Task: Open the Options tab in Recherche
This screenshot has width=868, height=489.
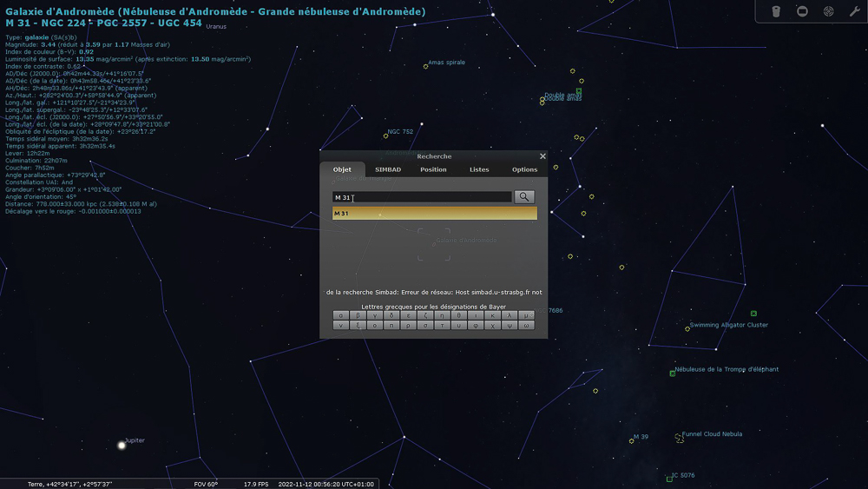Action: click(x=525, y=169)
